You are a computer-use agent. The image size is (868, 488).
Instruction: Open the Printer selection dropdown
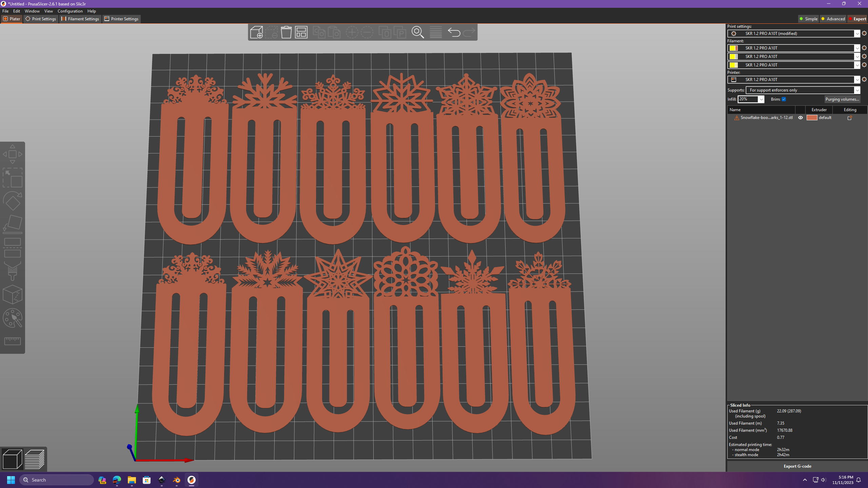[857, 80]
